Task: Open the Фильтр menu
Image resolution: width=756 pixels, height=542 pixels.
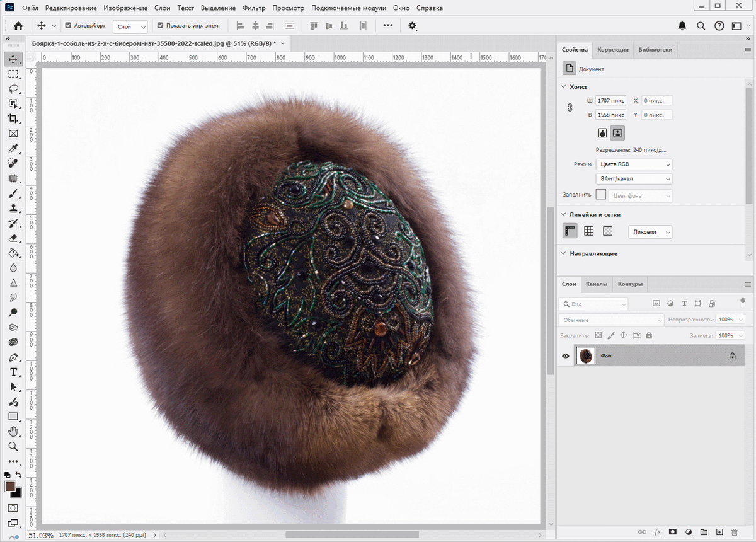Action: [x=254, y=8]
